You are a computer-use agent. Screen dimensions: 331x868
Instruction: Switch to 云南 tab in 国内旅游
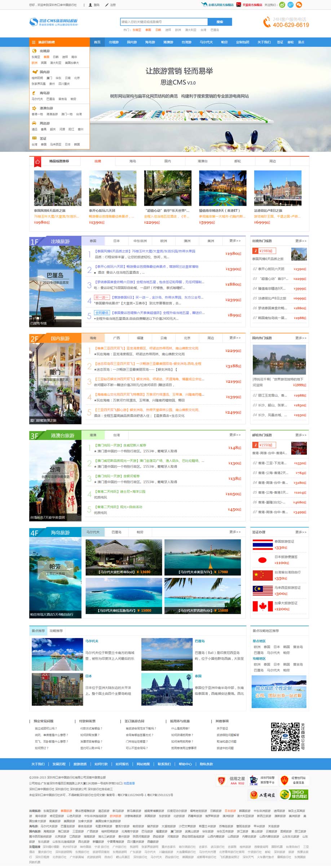tap(164, 338)
